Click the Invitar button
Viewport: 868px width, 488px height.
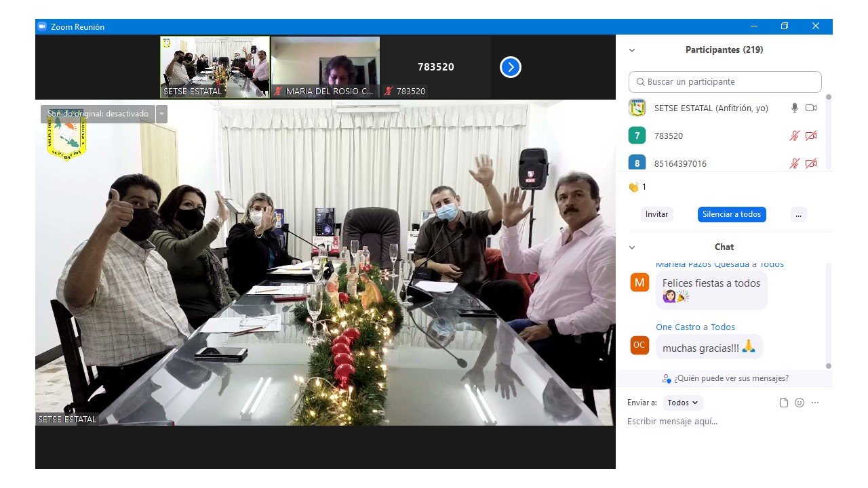[656, 214]
